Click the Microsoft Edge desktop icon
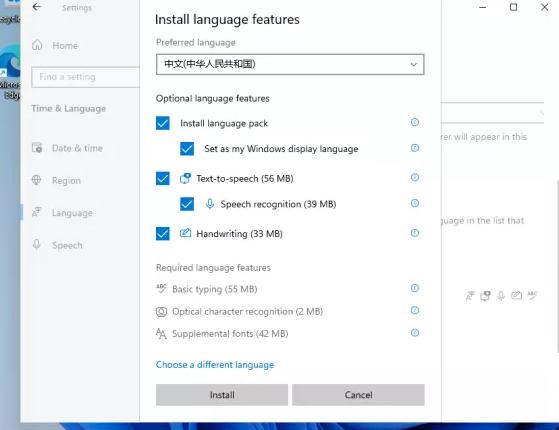 [x=10, y=71]
